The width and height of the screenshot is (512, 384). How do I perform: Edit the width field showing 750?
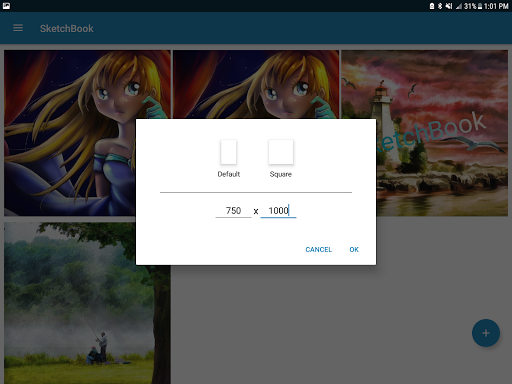(x=233, y=211)
